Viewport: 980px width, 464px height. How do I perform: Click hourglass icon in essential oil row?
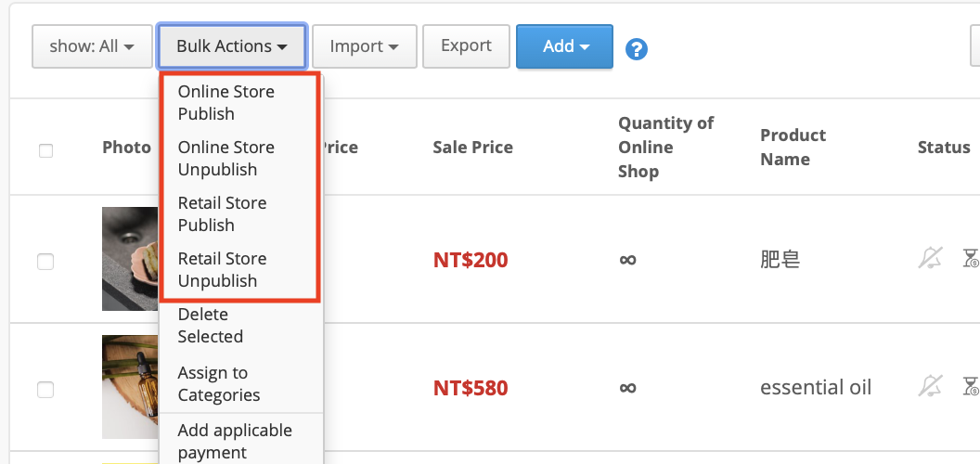971,386
